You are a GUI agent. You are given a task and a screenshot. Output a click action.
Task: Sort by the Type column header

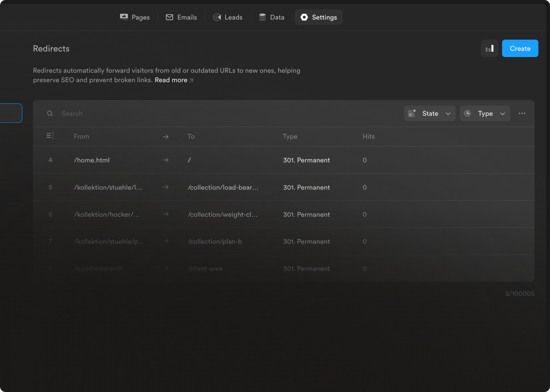(290, 137)
